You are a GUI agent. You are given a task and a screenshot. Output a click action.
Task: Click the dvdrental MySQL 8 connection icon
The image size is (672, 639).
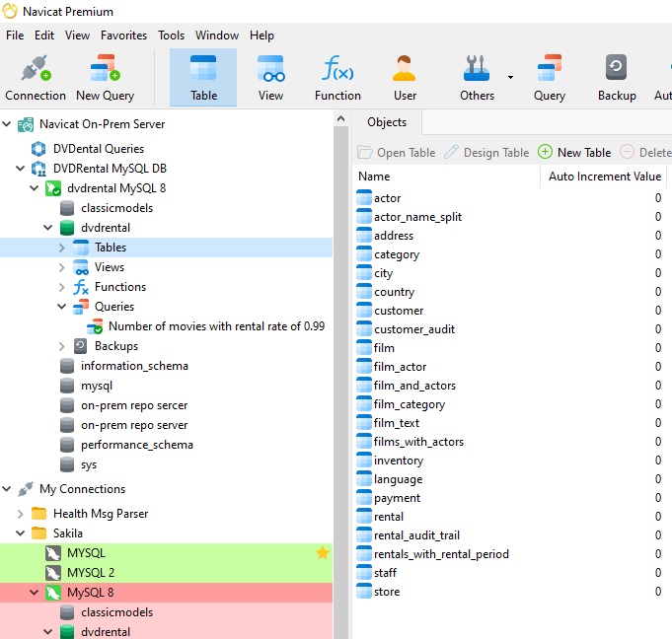click(x=53, y=188)
